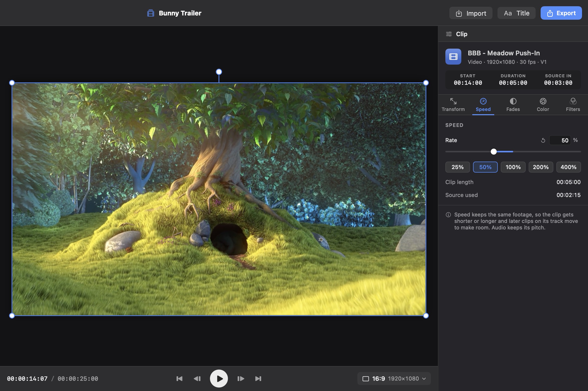Image resolution: width=588 pixels, height=391 pixels.
Task: Click the Clip panel sliders icon
Action: coord(449,34)
